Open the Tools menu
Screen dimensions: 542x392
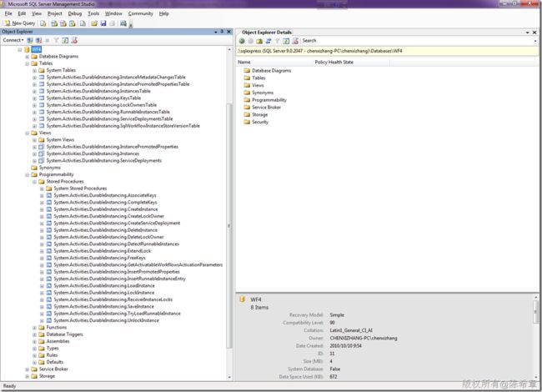pos(93,13)
